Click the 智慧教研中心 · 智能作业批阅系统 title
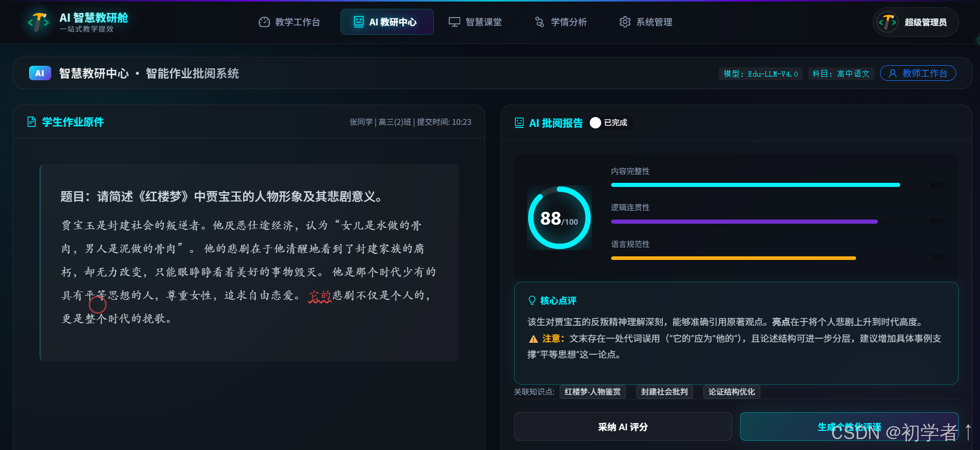This screenshot has width=980, height=450. pos(149,74)
